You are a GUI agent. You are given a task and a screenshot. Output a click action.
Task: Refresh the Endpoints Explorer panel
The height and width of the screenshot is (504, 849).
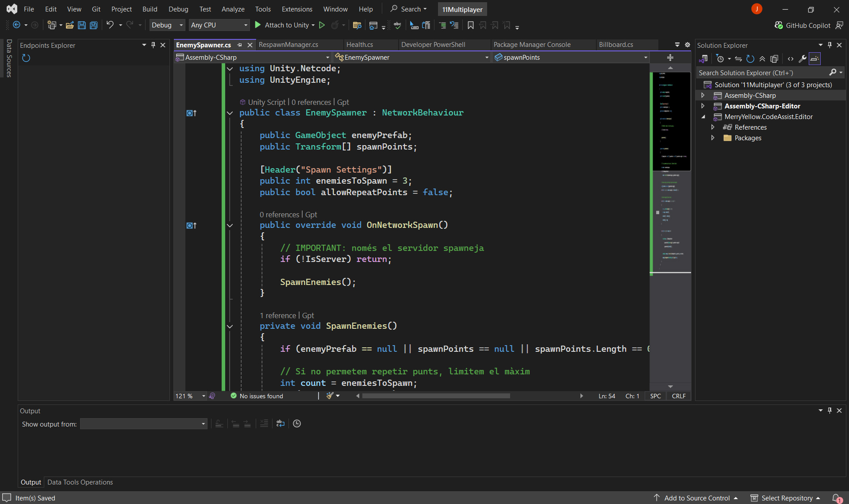point(26,58)
